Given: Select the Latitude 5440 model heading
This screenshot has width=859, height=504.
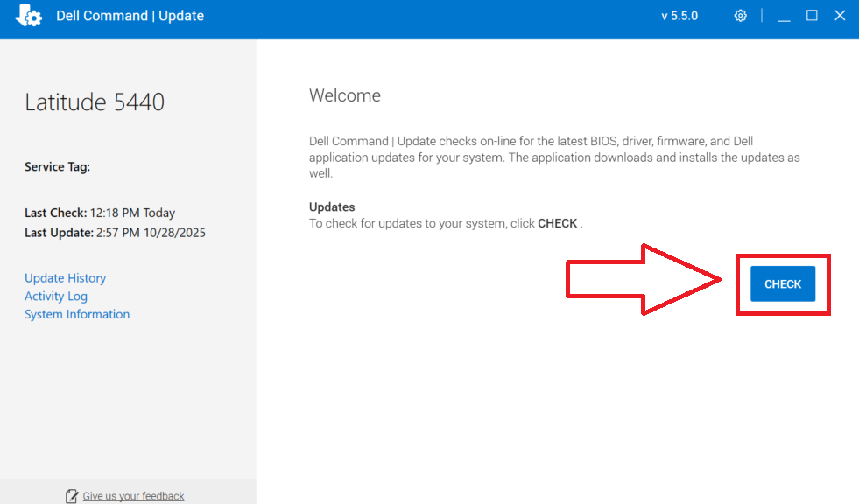Looking at the screenshot, I should click(95, 102).
